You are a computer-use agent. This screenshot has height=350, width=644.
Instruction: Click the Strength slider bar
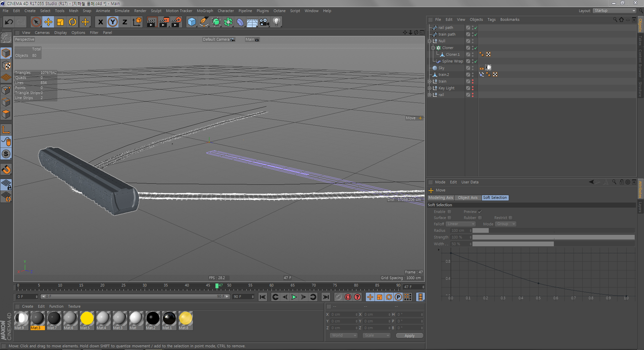[x=553, y=237]
